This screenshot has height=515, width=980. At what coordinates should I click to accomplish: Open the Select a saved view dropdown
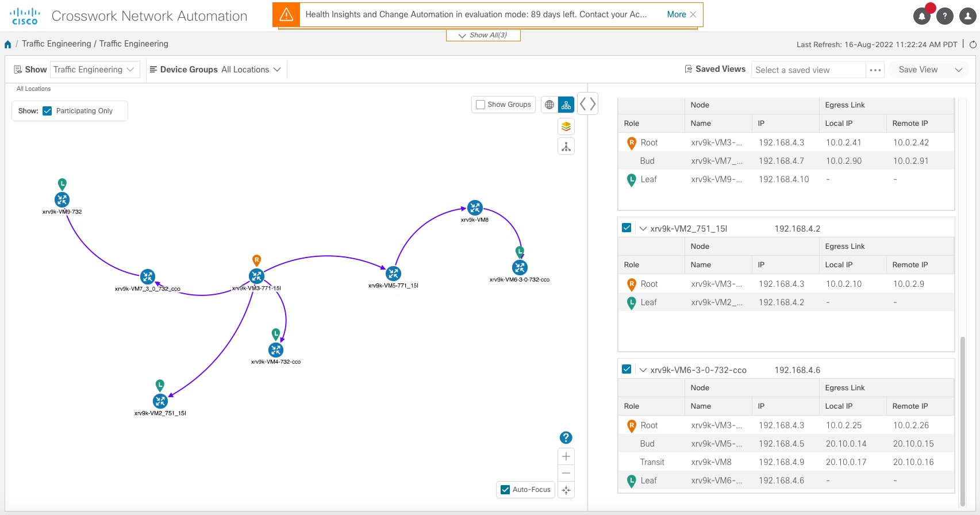tap(808, 70)
